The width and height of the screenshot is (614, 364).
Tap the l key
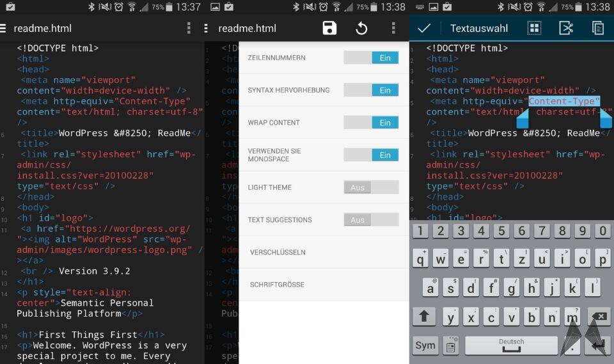[593, 288]
